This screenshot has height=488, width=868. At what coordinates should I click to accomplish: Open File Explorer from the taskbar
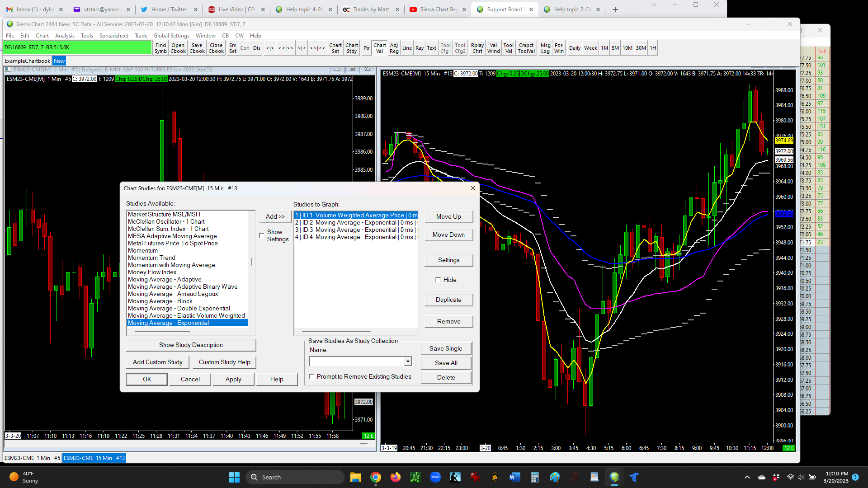pos(355,477)
